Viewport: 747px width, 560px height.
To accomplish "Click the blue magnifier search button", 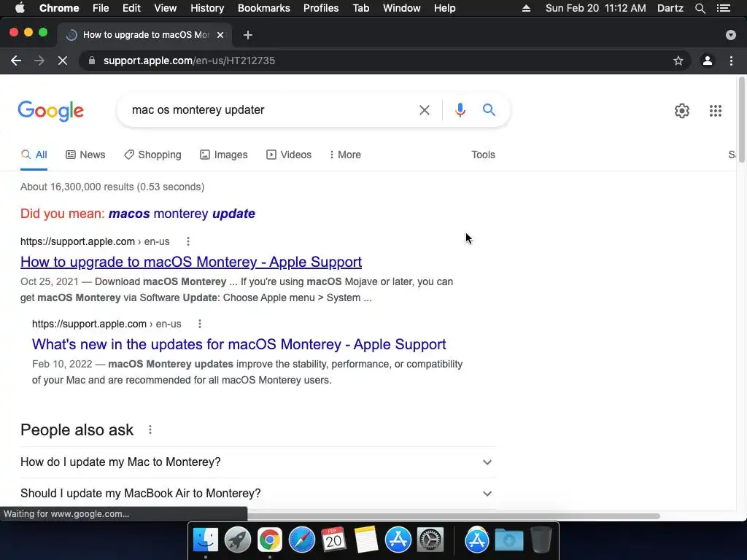I will pos(489,110).
